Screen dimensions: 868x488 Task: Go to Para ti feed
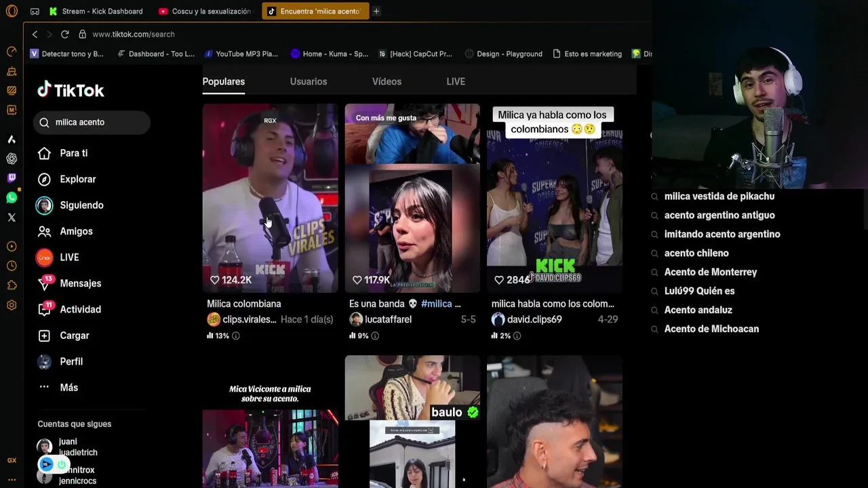tap(62, 153)
